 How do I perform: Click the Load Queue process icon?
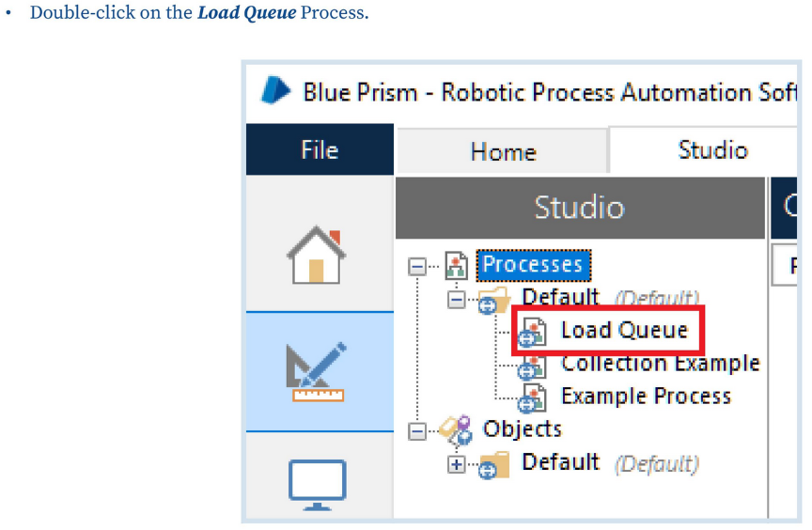[533, 331]
